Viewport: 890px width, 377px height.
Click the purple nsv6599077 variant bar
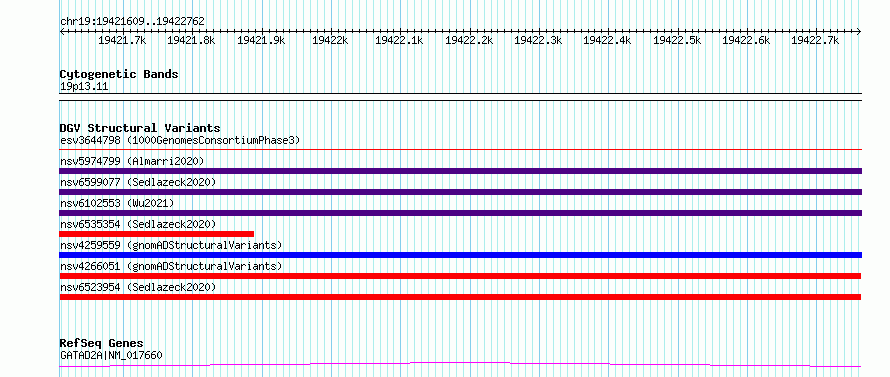[460, 192]
